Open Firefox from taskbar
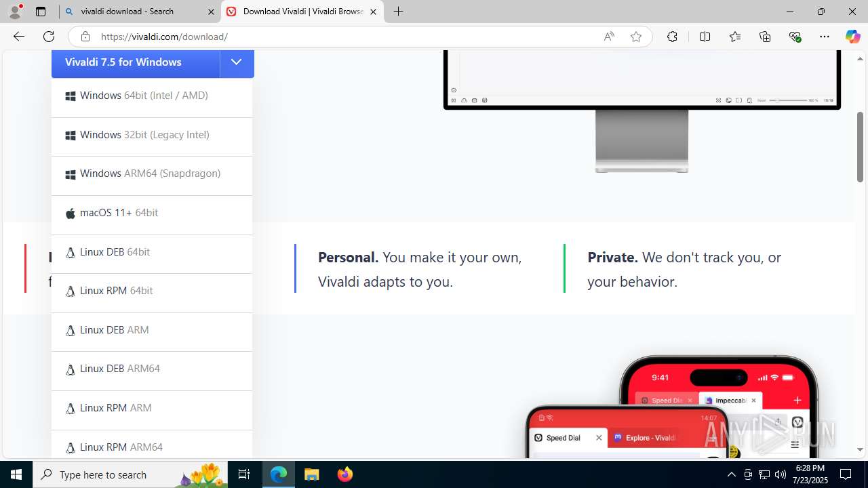The image size is (868, 488). point(344,474)
